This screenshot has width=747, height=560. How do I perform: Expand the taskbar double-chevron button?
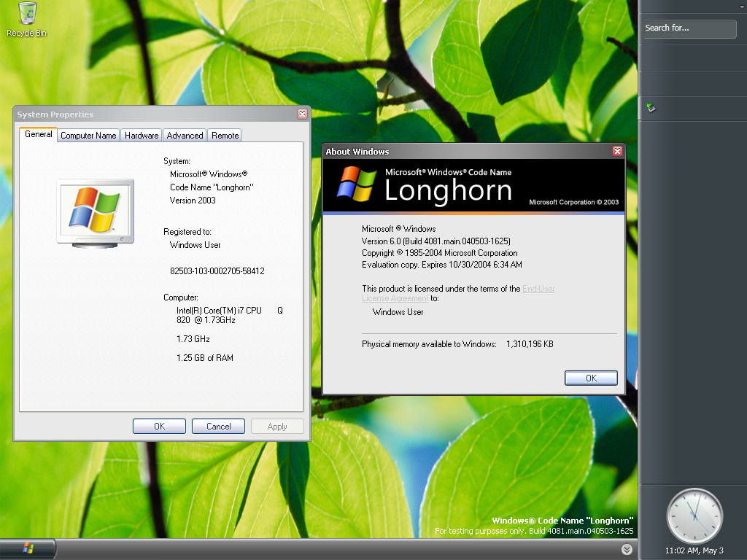(x=627, y=549)
